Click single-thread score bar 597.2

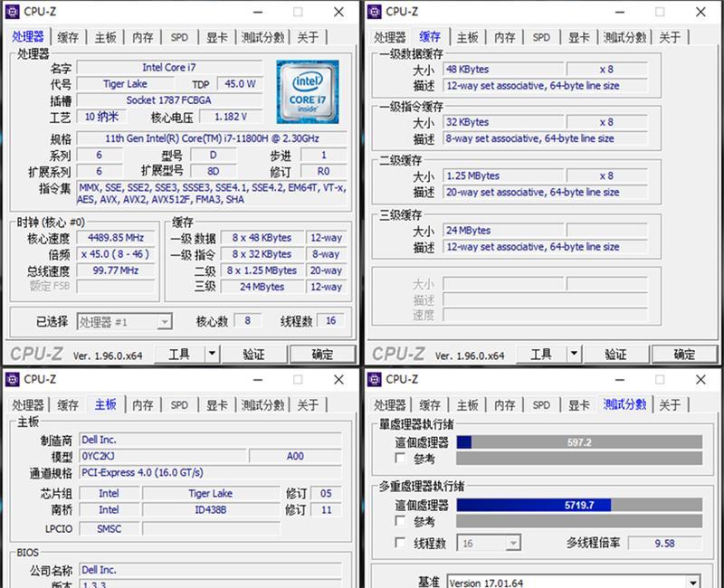[x=579, y=442]
